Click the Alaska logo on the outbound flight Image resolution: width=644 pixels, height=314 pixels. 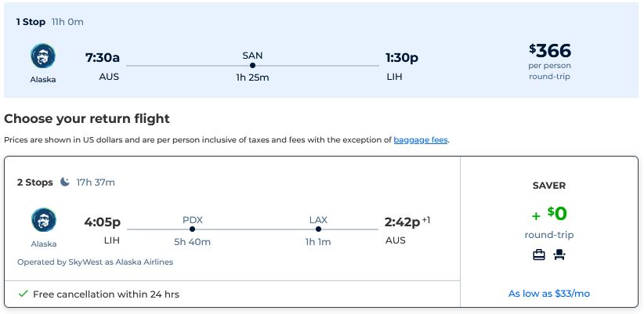(43, 56)
